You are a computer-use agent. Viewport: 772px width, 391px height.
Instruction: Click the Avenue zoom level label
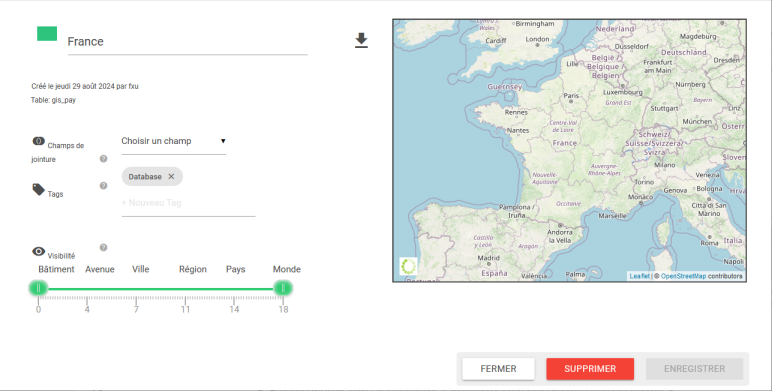coord(99,269)
